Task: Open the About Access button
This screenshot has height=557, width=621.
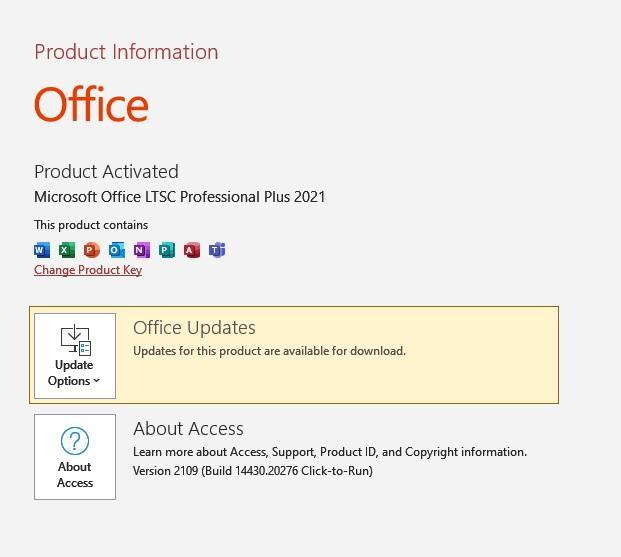Action: 75,457
